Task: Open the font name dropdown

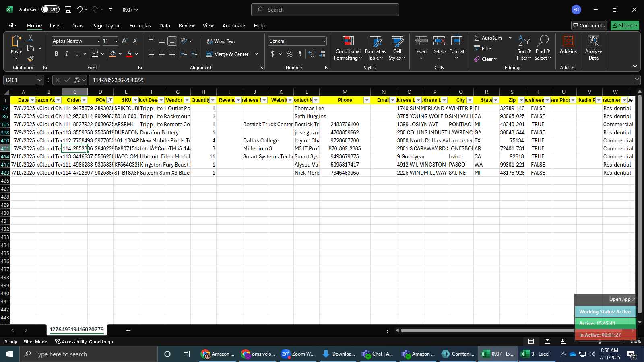Action: 98,41
